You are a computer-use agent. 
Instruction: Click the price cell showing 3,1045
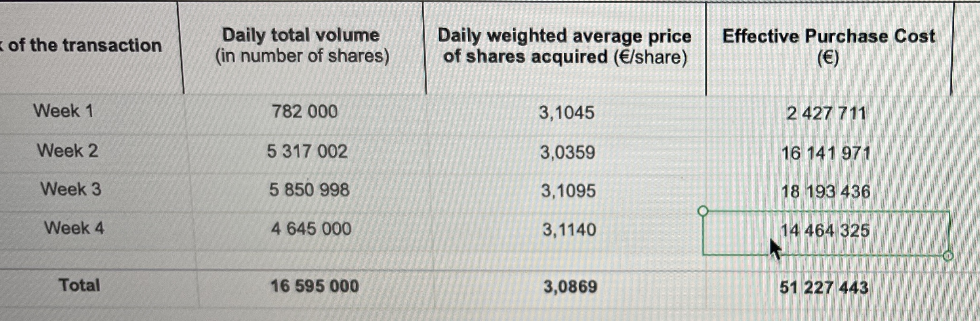click(566, 113)
